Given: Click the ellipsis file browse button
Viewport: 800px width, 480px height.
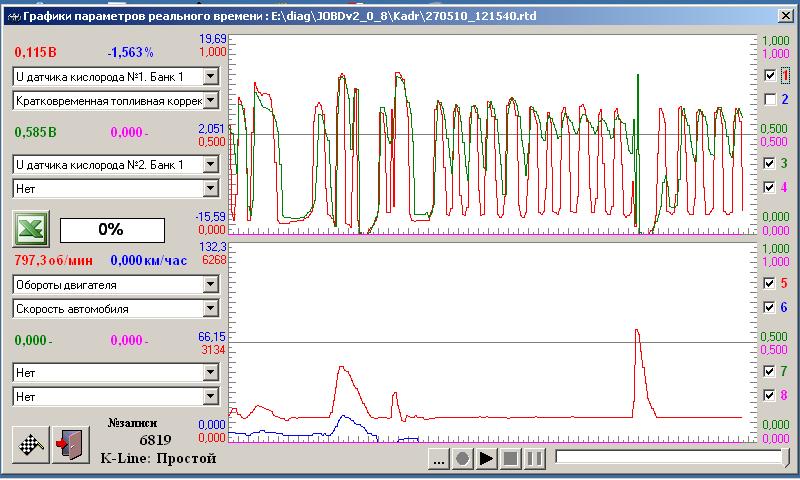Looking at the screenshot, I should [x=437, y=459].
